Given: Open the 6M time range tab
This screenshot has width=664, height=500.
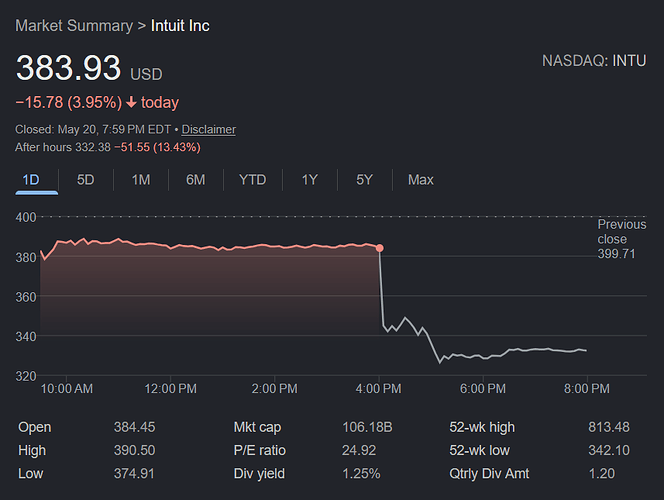Looking at the screenshot, I should [196, 180].
